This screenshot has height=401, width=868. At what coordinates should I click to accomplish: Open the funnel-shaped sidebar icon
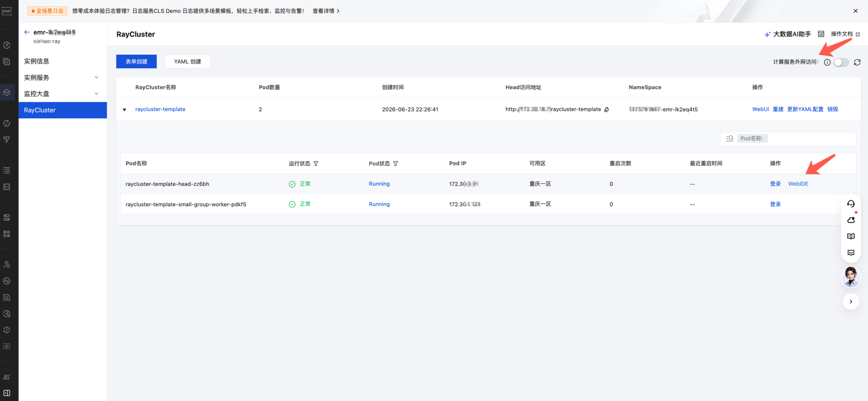click(x=7, y=139)
